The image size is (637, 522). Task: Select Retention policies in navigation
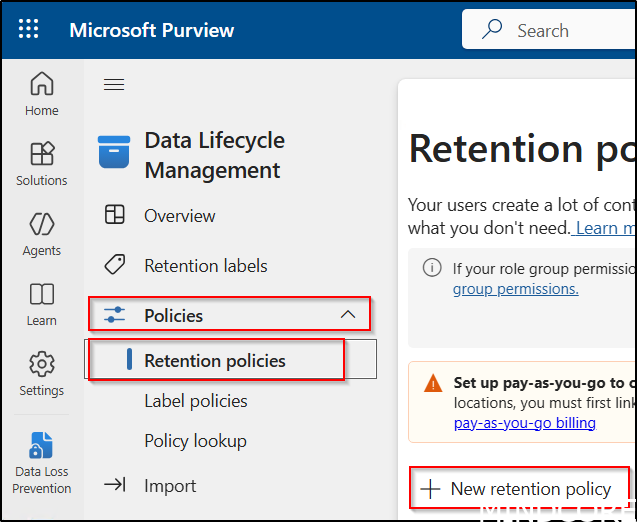point(215,360)
